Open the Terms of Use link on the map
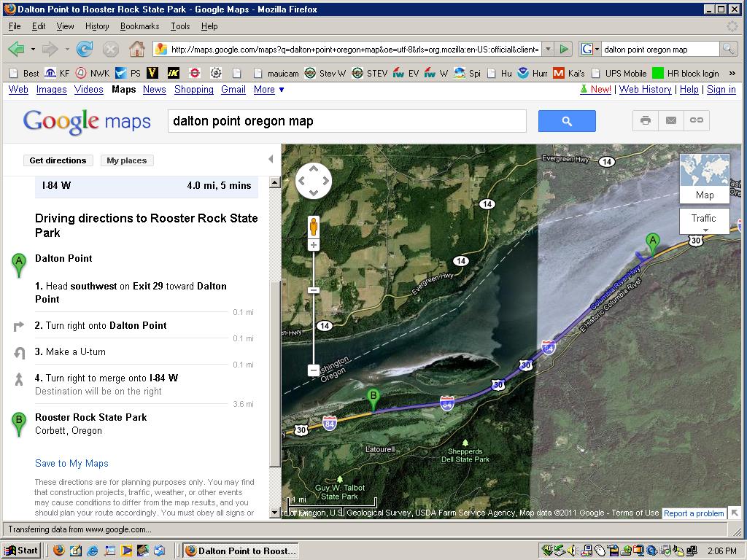 point(635,513)
